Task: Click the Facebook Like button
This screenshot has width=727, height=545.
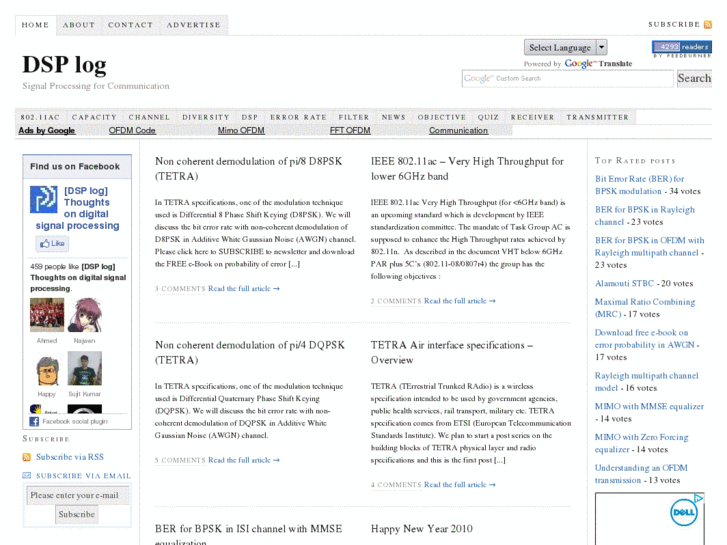Action: tap(52, 244)
